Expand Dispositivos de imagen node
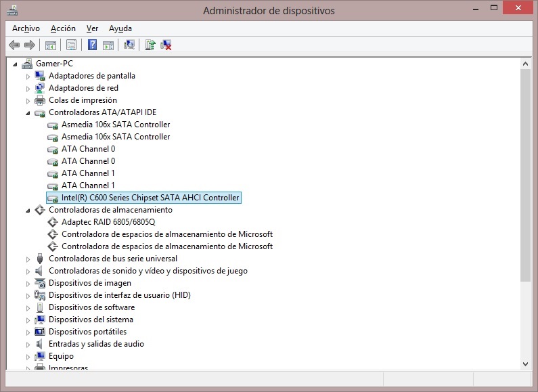The image size is (538, 392). point(28,284)
